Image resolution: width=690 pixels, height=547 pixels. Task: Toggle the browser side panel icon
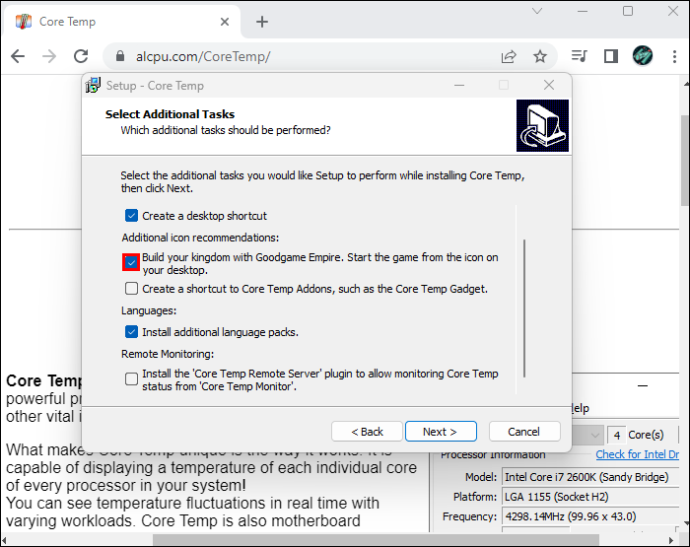pyautogui.click(x=611, y=56)
